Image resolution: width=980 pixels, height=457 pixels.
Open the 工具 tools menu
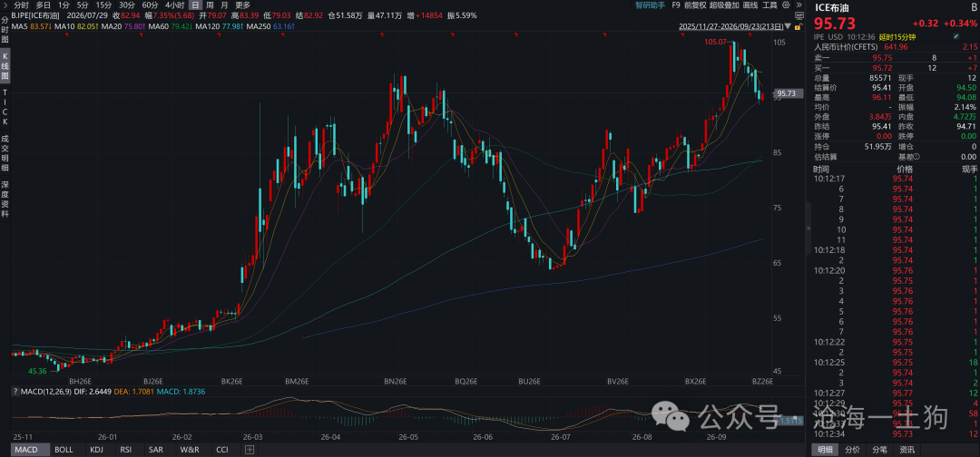(770, 5)
